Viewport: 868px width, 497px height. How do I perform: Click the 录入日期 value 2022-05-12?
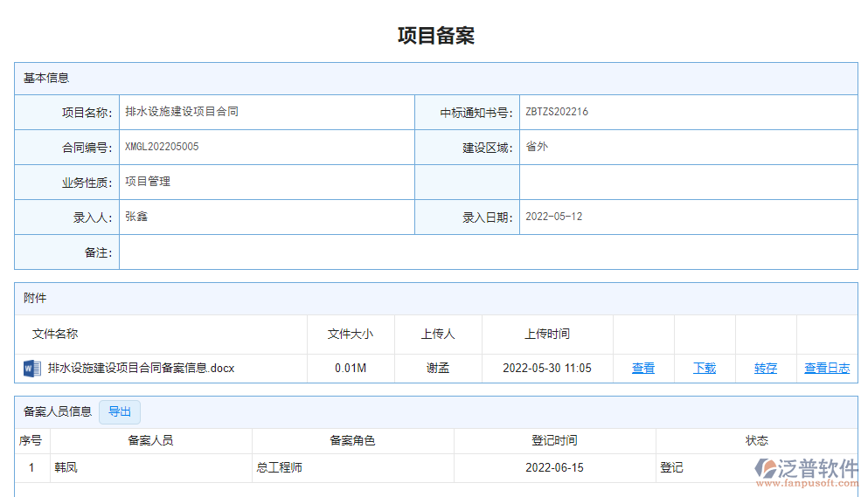pyautogui.click(x=553, y=217)
